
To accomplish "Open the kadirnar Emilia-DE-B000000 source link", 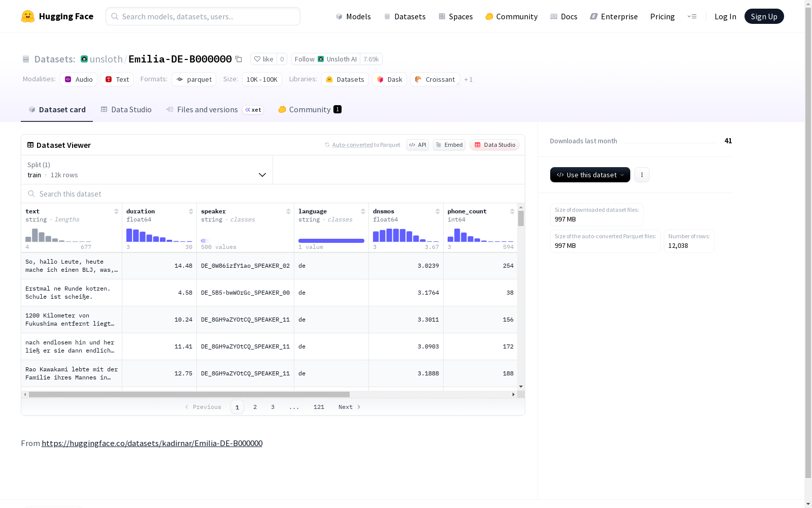I will pos(152,443).
